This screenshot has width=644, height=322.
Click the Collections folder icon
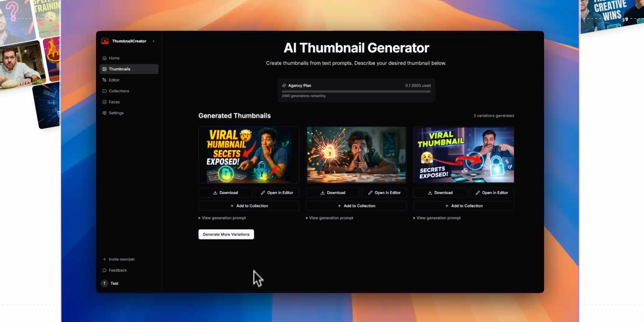point(105,91)
